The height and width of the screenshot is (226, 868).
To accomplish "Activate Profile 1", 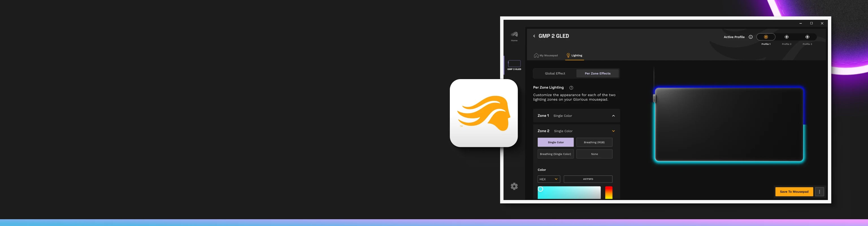I will (765, 37).
